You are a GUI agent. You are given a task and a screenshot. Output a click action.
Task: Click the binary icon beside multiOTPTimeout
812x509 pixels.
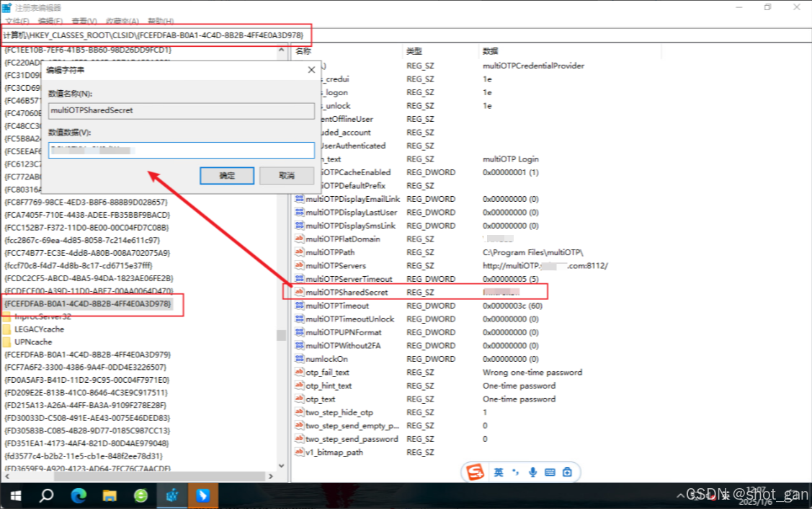(x=299, y=306)
